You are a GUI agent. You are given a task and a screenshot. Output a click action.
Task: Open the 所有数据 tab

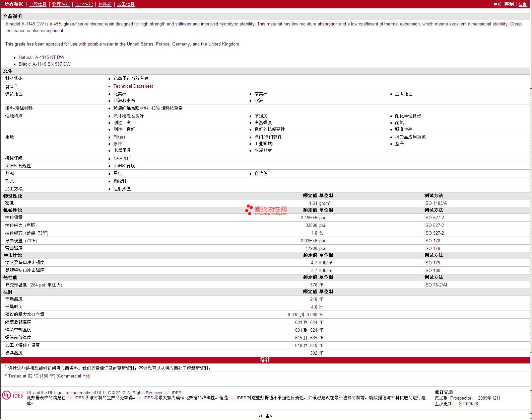pyautogui.click(x=14, y=4)
